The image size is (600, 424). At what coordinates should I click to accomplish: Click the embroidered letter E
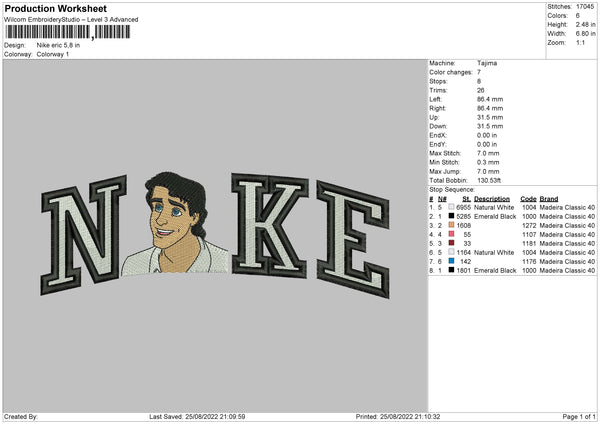point(353,240)
